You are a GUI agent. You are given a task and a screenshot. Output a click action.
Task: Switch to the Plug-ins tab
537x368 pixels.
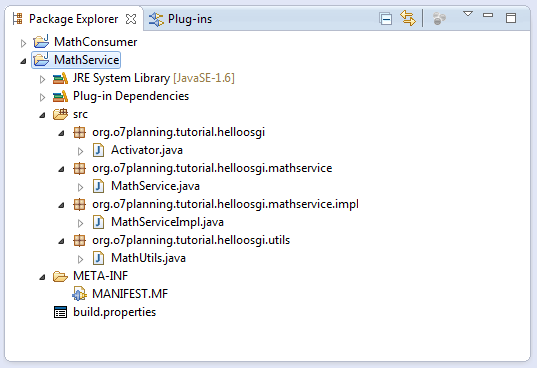click(180, 19)
